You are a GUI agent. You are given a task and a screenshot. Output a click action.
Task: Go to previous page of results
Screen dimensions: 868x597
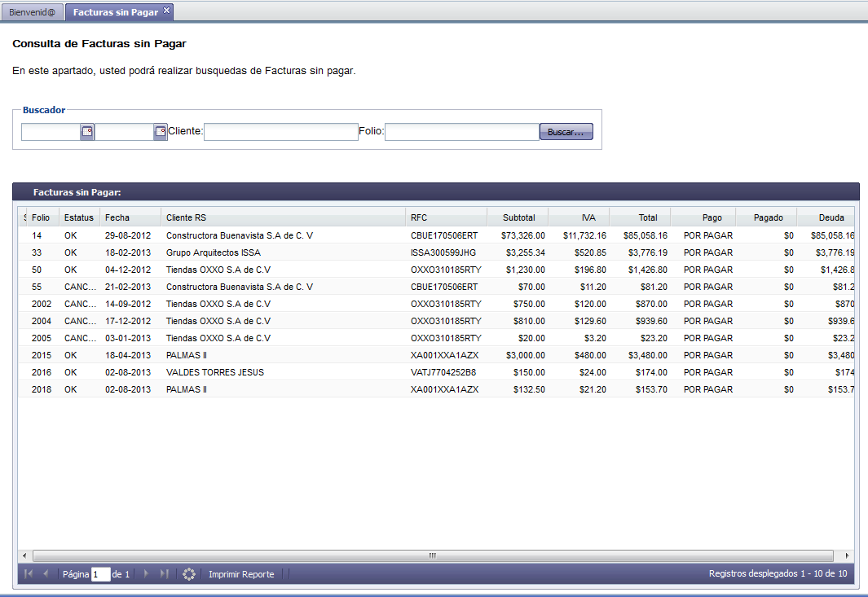[46, 574]
